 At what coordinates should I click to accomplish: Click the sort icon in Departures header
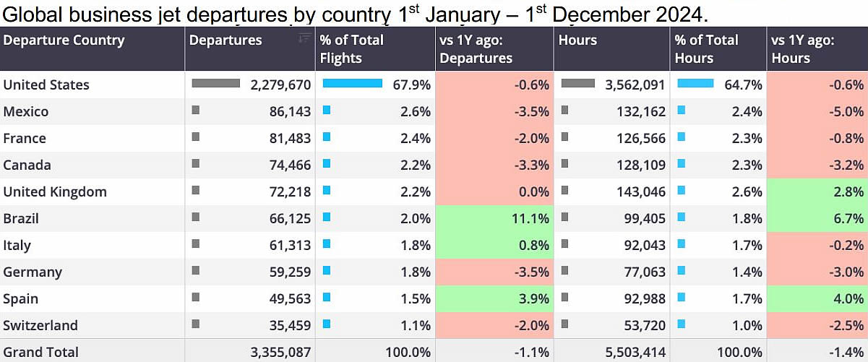(x=304, y=38)
